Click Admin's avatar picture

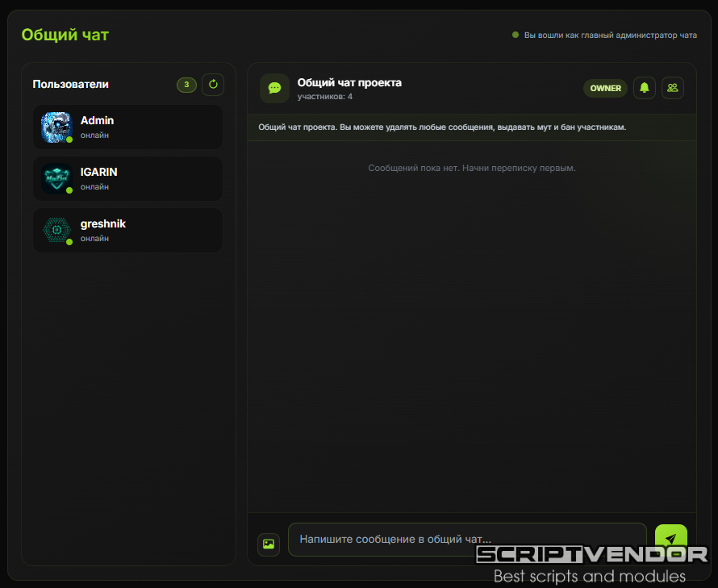tap(56, 127)
